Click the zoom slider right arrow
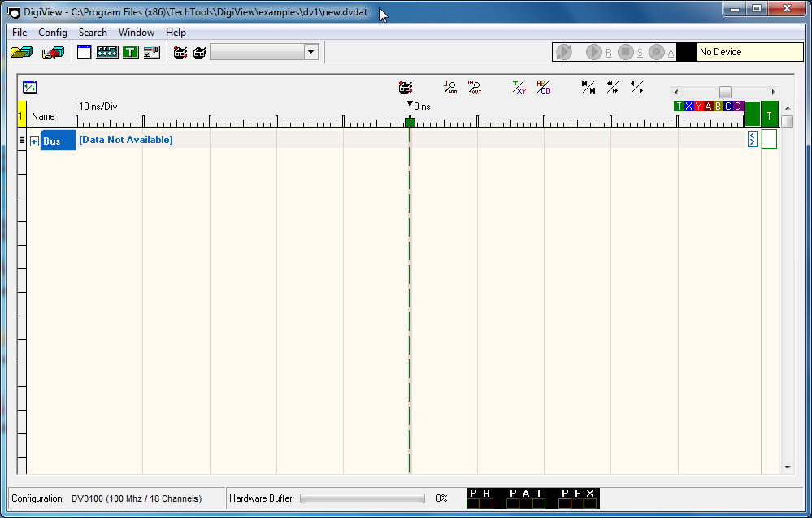This screenshot has height=518, width=812. [774, 92]
